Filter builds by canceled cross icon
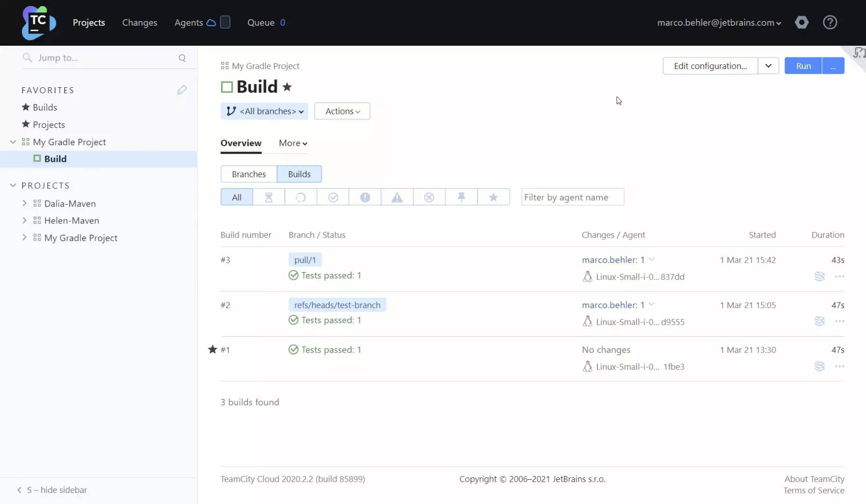 point(429,197)
